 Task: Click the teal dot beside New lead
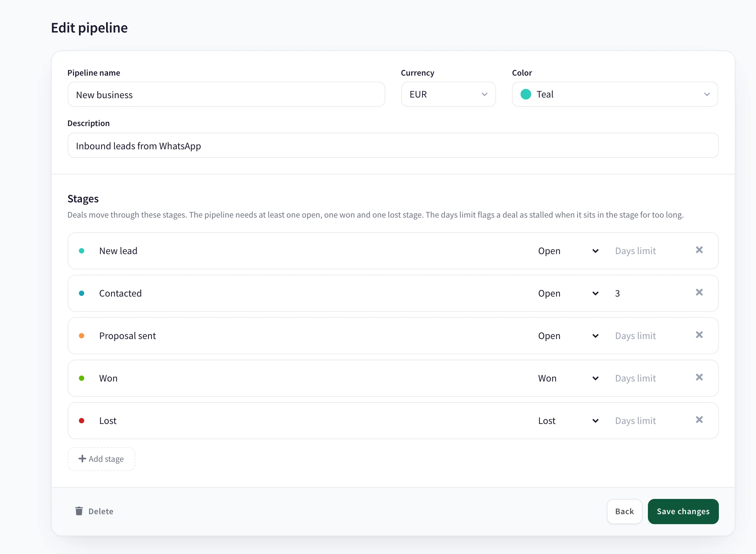tap(82, 251)
